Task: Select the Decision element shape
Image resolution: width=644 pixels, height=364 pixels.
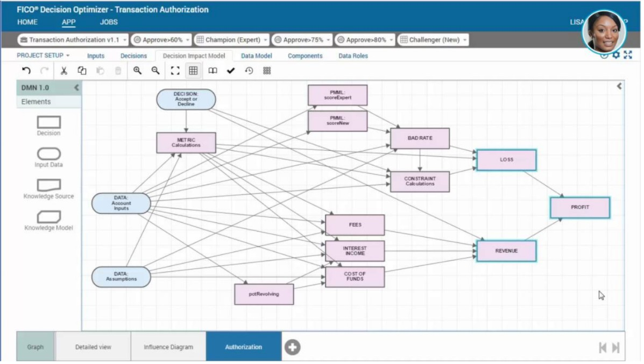Action: pyautogui.click(x=49, y=122)
